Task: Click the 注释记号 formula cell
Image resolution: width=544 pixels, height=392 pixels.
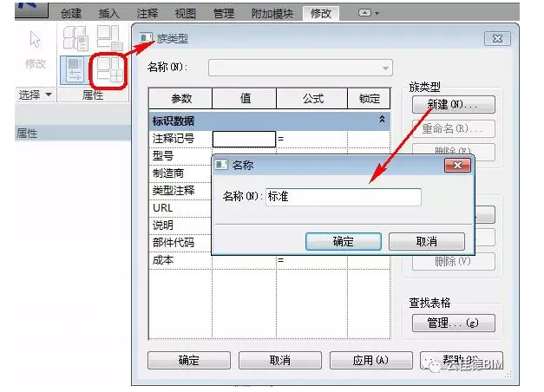Action: click(311, 139)
